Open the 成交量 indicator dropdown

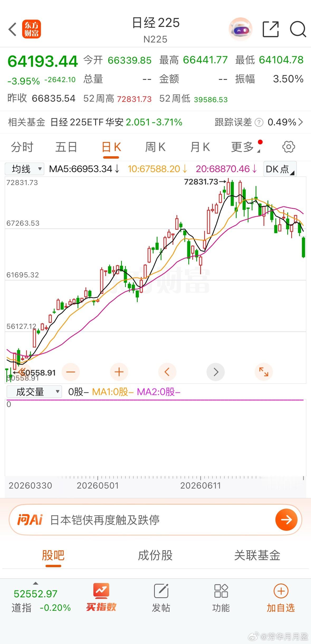(x=34, y=392)
